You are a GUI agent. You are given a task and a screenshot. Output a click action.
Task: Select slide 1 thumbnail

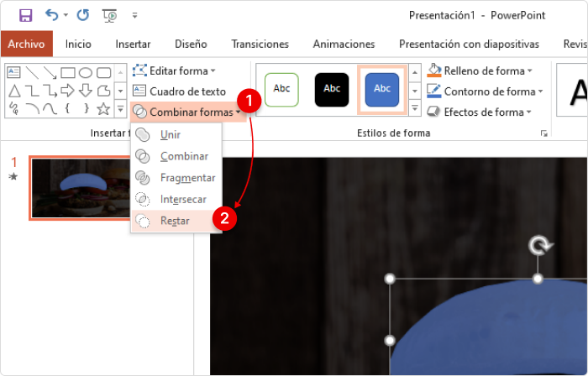point(81,188)
